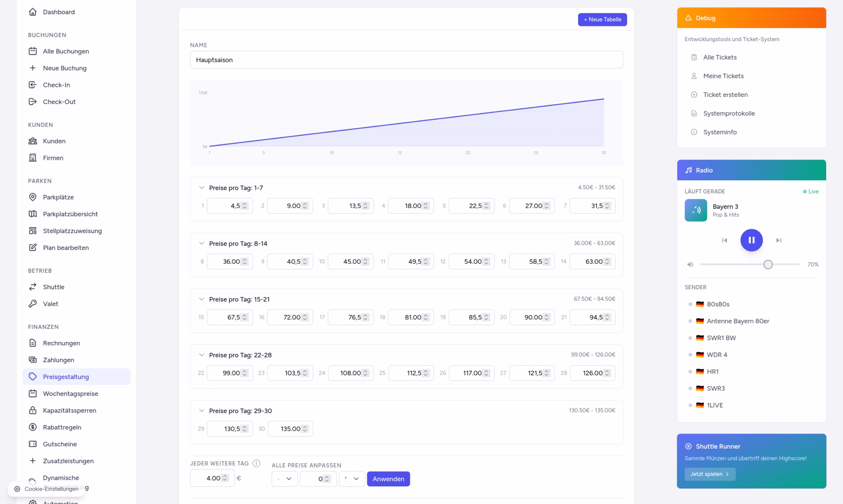Open Zusatzleistungen in the sidebar
Screen dimensions: 843x504
tap(76, 461)
